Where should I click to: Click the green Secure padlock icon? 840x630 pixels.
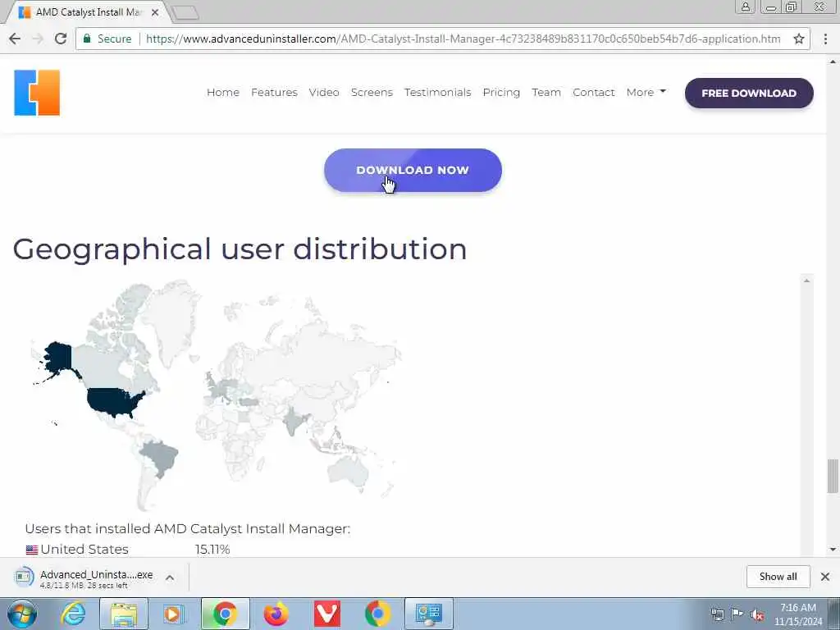pos(87,39)
